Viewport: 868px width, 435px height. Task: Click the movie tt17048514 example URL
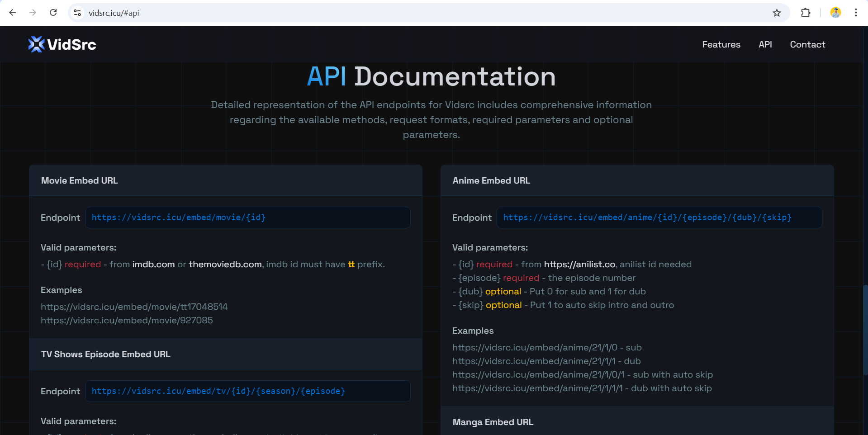[134, 306]
